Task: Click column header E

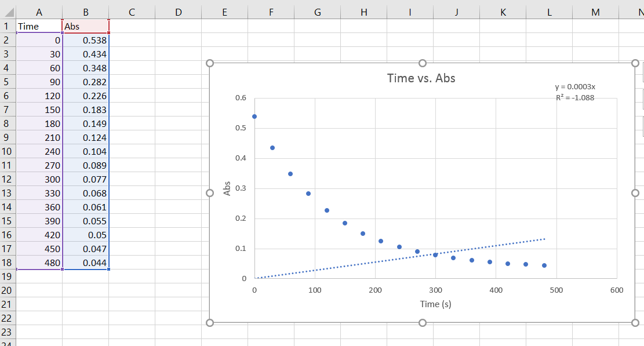Action: pyautogui.click(x=224, y=11)
